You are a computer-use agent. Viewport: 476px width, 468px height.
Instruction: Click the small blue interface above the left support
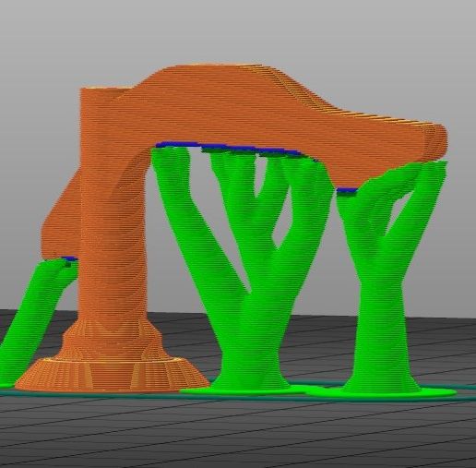point(69,259)
